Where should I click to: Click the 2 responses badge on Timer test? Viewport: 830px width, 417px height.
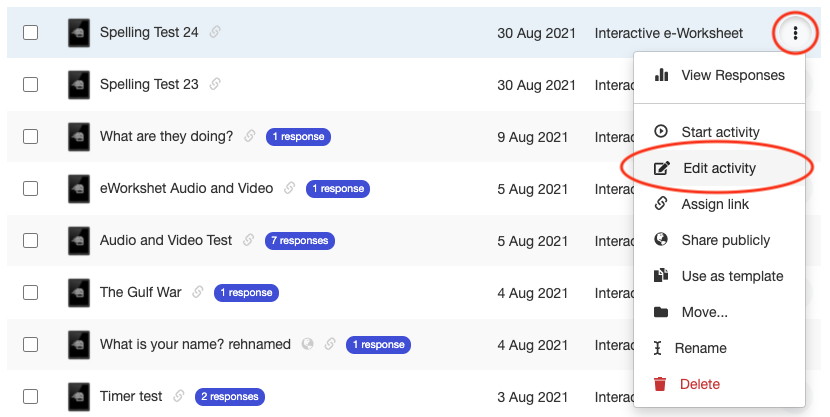[230, 397]
